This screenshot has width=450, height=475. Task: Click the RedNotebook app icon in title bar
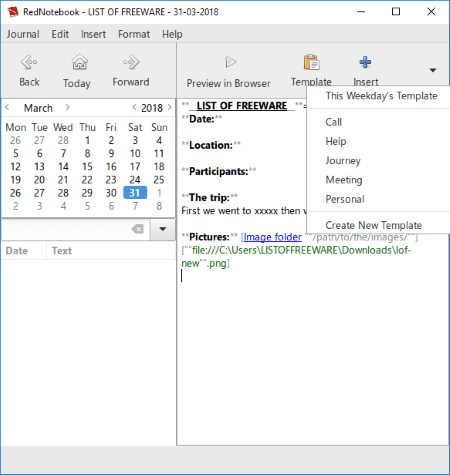click(x=13, y=12)
